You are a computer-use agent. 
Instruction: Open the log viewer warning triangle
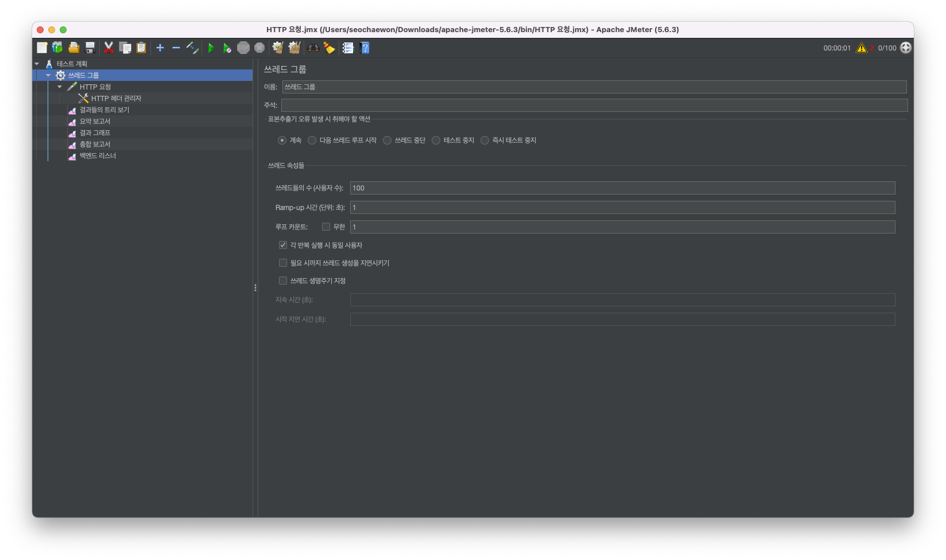pos(862,48)
